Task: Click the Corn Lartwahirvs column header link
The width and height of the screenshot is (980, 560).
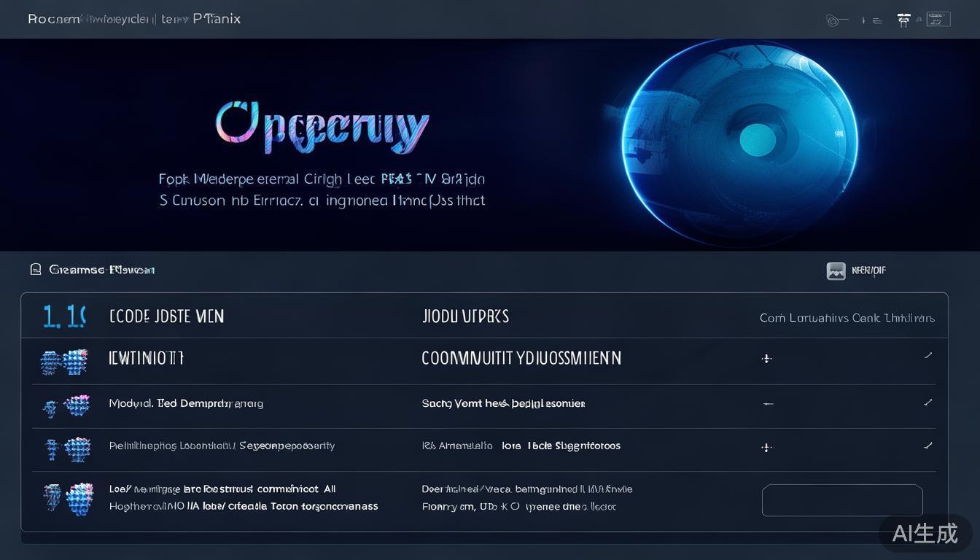Action: [x=847, y=318]
